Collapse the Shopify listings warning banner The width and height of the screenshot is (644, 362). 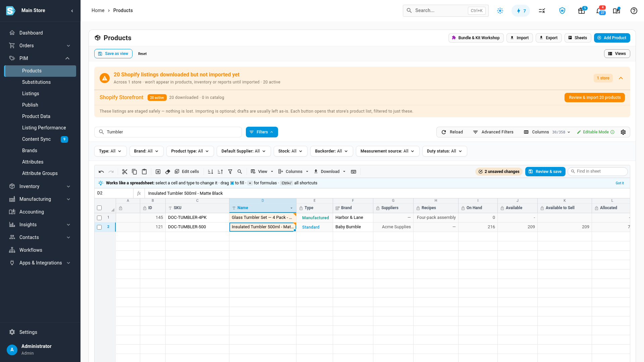tap(621, 78)
